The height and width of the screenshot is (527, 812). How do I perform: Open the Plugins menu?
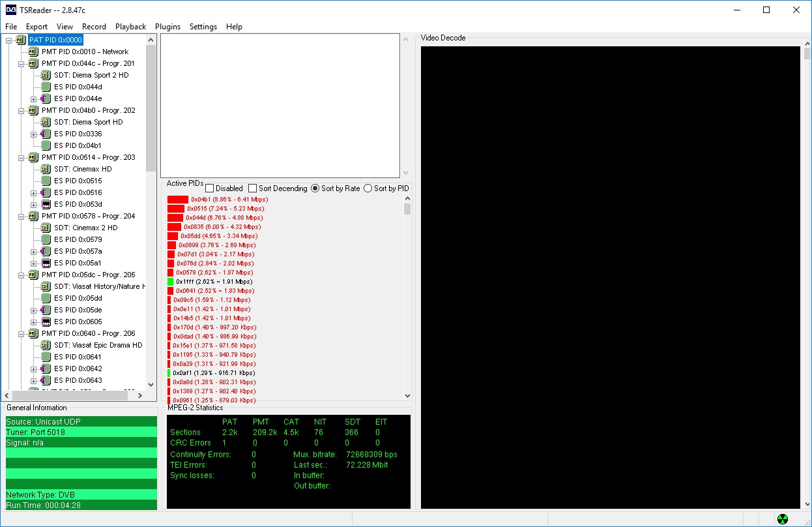pyautogui.click(x=167, y=27)
